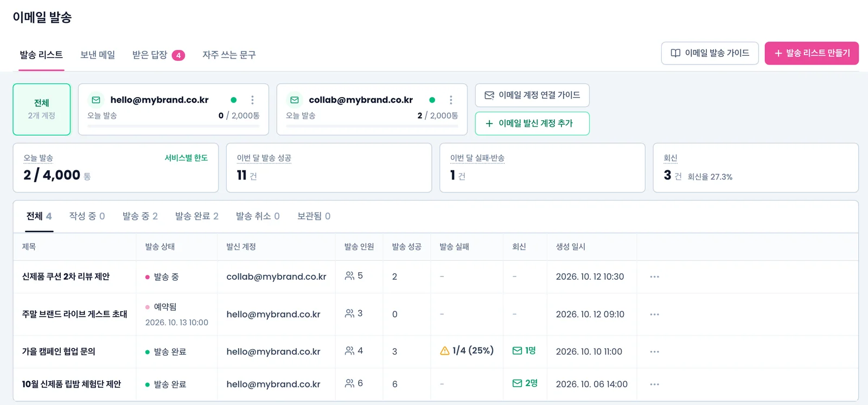The height and width of the screenshot is (405, 868).
Task: Open 가을 캠페인 협업 문의 list title
Action: coord(59,351)
